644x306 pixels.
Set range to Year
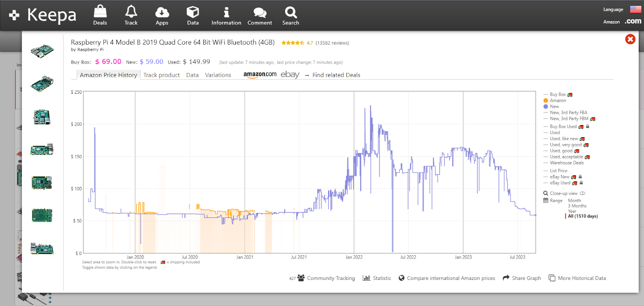[572, 211]
